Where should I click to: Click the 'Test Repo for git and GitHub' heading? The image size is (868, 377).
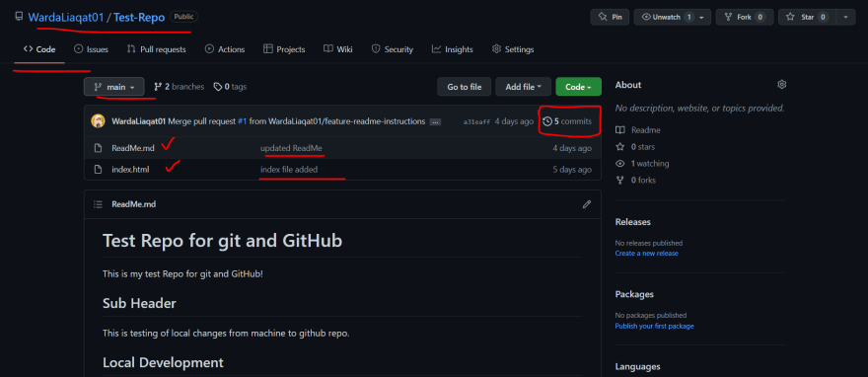(x=223, y=241)
